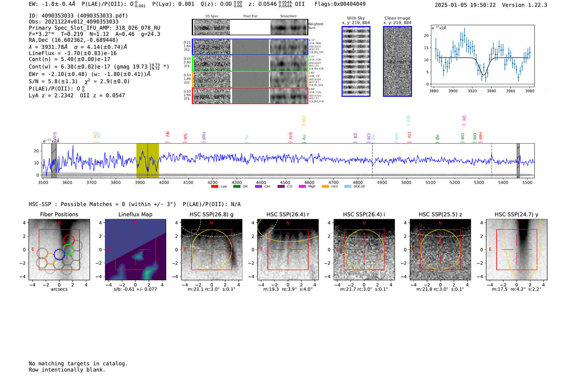
Task: Select the orange-bordered fiber row 318_RL_005
Action: 250,79
